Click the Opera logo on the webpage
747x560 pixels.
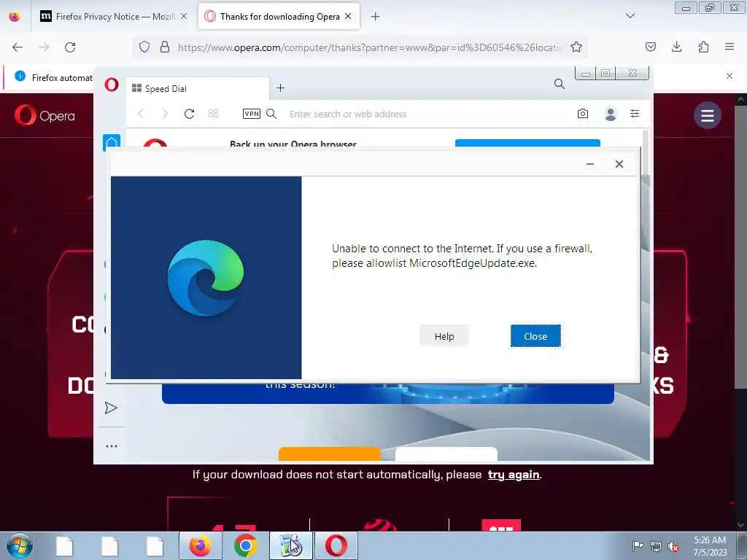(x=44, y=115)
